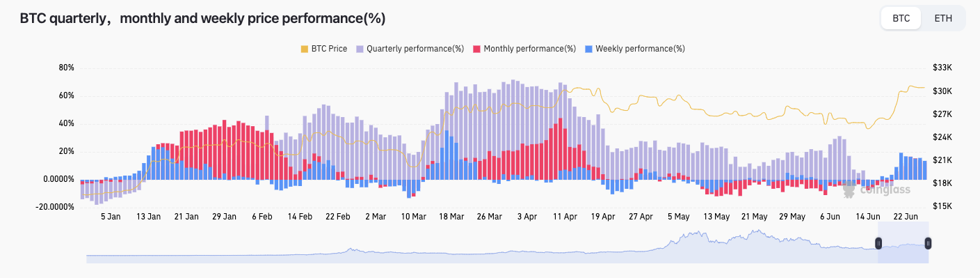Click the red Monthly performance legend swatch
This screenshot has width=980, height=278.
(x=477, y=49)
